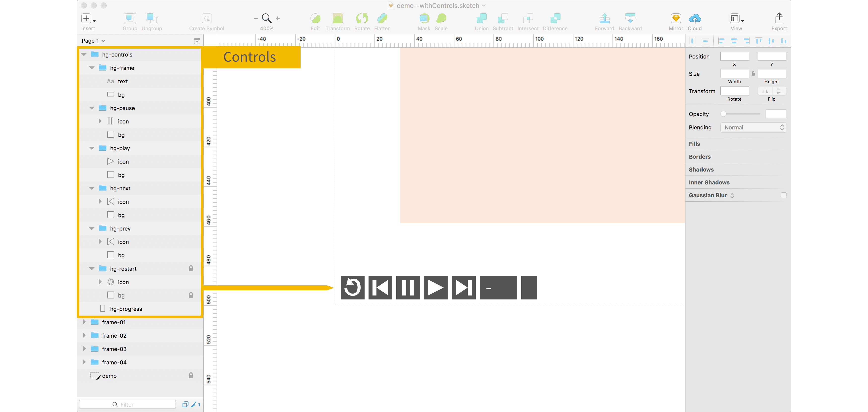The height and width of the screenshot is (412, 868).
Task: Open the Page 1 pages menu
Action: pos(93,41)
